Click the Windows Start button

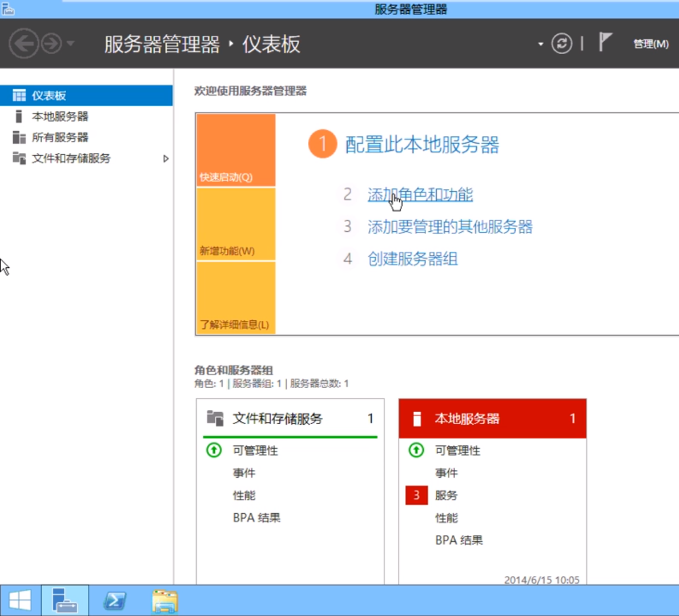coord(20,601)
